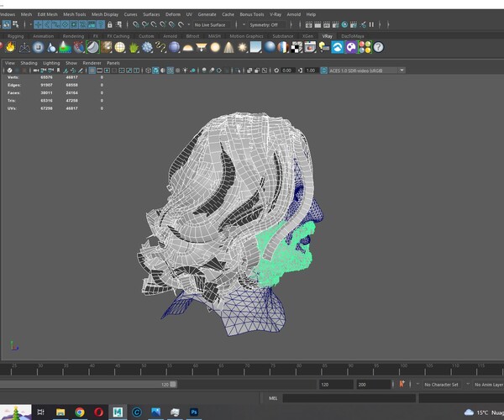Switch to the DazToMaya shelf tab
The height and width of the screenshot is (420, 504).
pyautogui.click(x=353, y=36)
